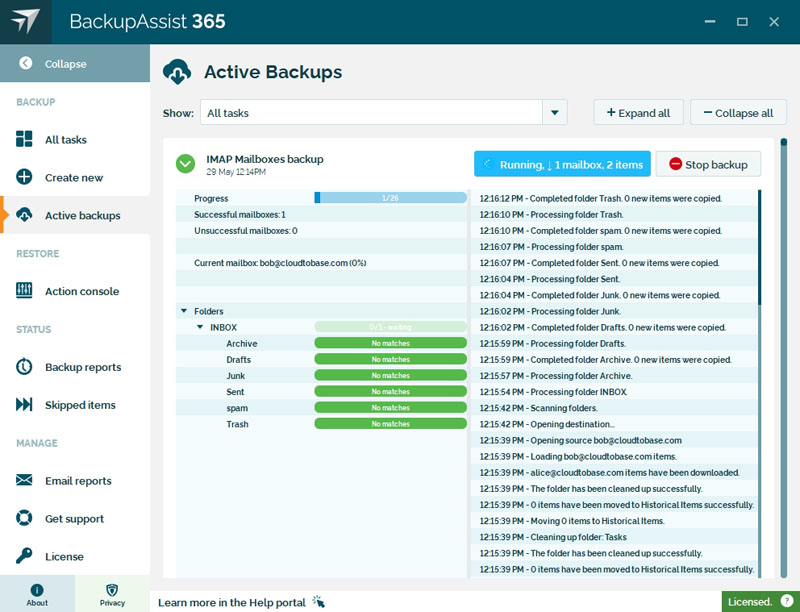Collapse the Folders tree node
800x612 pixels.
[x=184, y=311]
